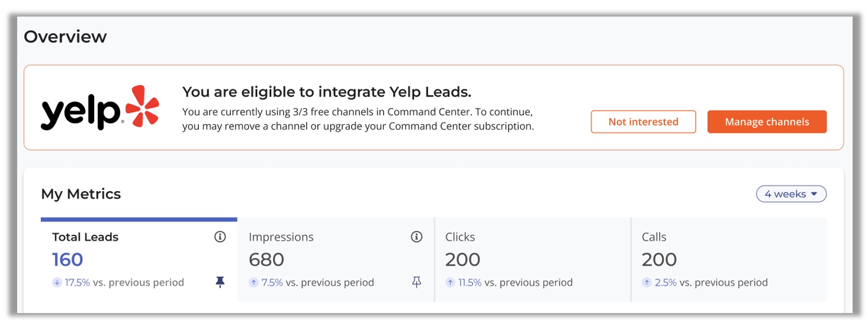Click the up arrow beside 11.5%
Viewport: 868px width, 329px height.
(x=450, y=283)
